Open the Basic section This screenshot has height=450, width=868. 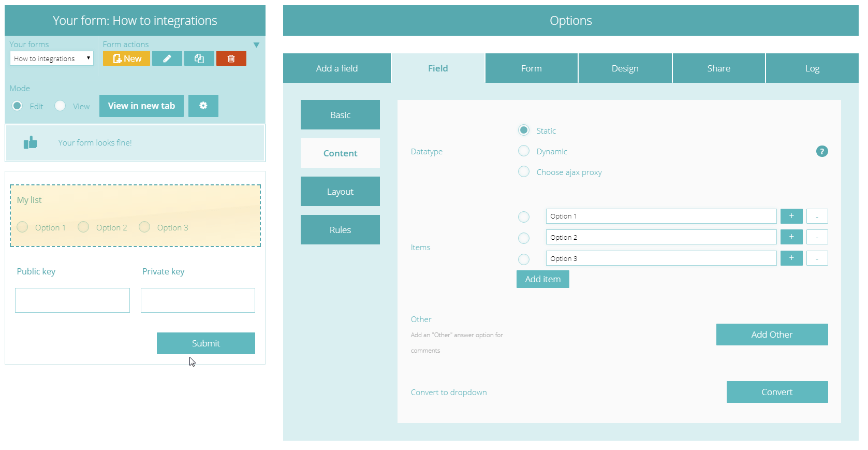pyautogui.click(x=340, y=115)
